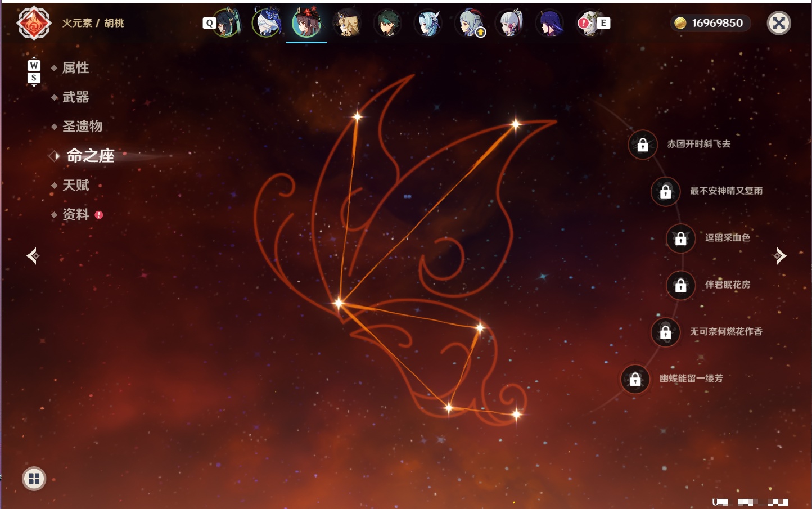This screenshot has width=812, height=509.
Task: Open the locked 最不安神晴又复雨 constellation node
Action: point(665,191)
